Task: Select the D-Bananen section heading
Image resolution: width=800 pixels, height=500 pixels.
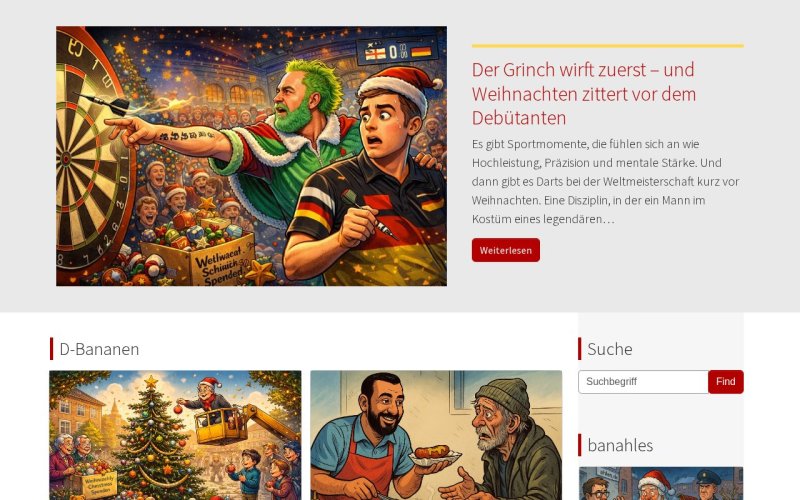Action: pyautogui.click(x=99, y=349)
